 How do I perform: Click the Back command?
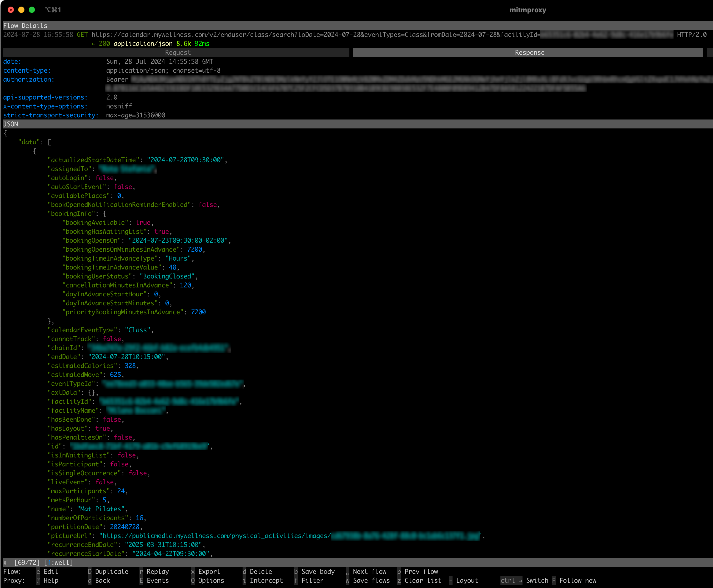click(x=99, y=580)
